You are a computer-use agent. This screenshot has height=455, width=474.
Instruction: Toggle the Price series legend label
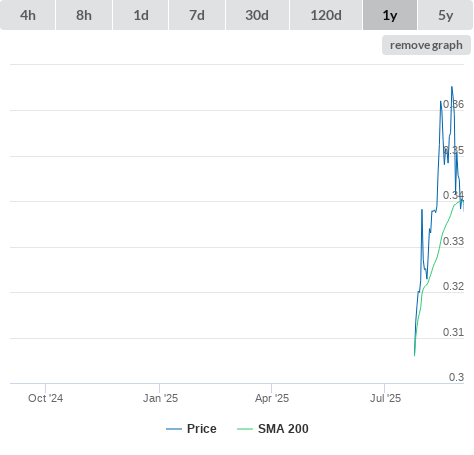click(x=202, y=429)
